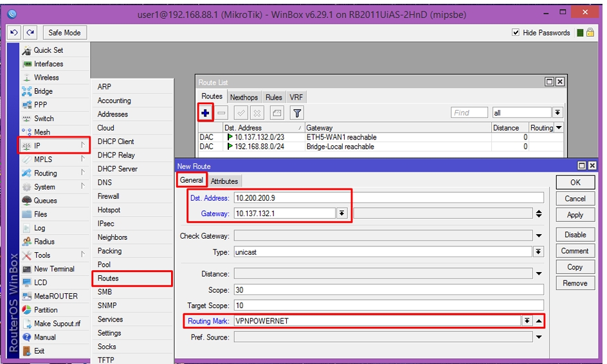The height and width of the screenshot is (364, 607).
Task: Click the redo arrow icon
Action: [x=30, y=33]
